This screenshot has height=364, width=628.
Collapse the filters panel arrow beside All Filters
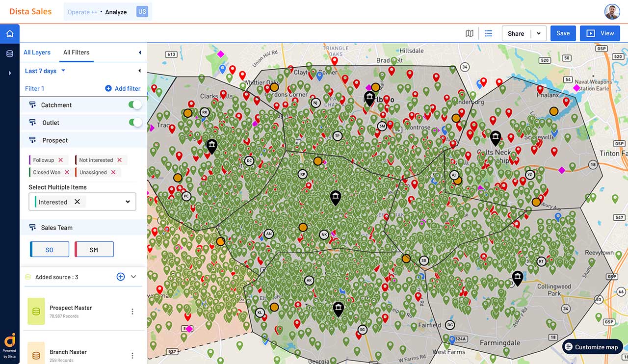click(140, 52)
